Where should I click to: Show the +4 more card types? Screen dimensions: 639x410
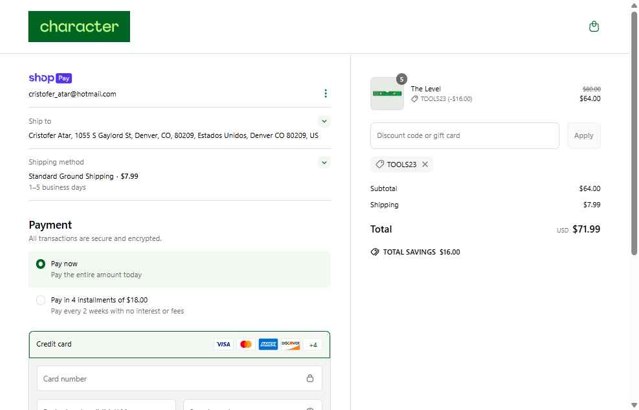(313, 345)
